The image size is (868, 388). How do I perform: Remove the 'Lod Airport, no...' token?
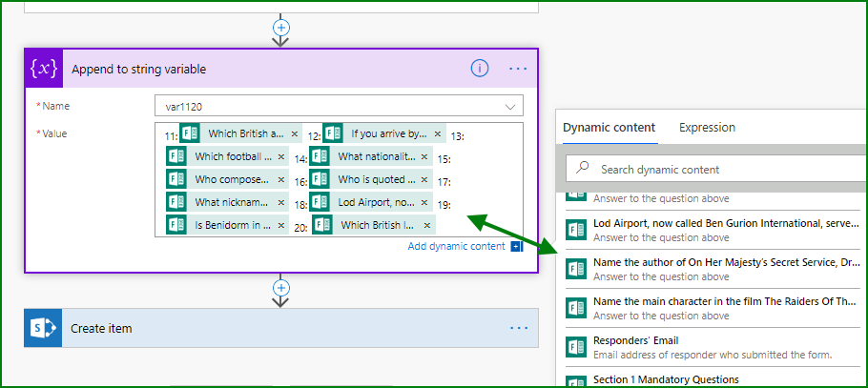coord(424,202)
